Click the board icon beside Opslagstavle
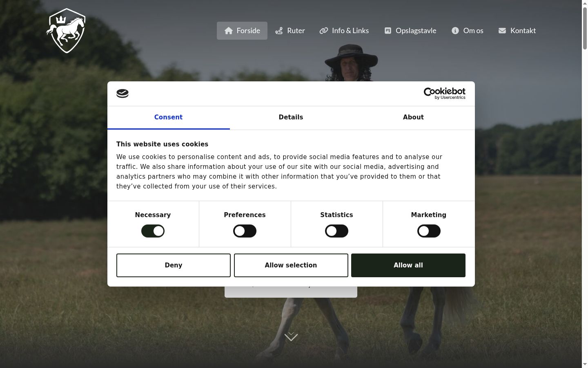588x368 pixels. 388,31
